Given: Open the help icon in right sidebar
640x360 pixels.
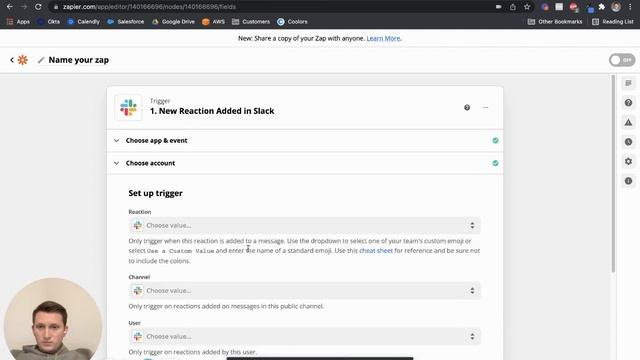Looking at the screenshot, I should click(628, 103).
